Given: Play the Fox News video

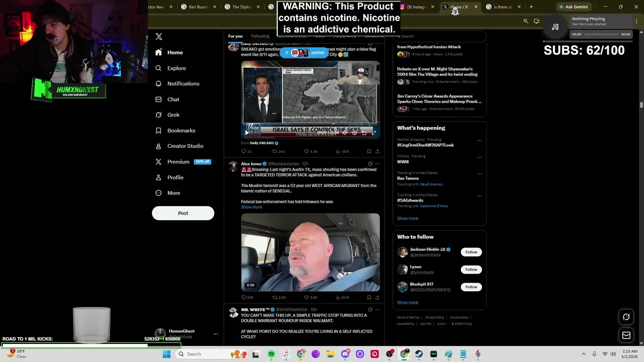Looking at the screenshot, I should [x=247, y=133].
